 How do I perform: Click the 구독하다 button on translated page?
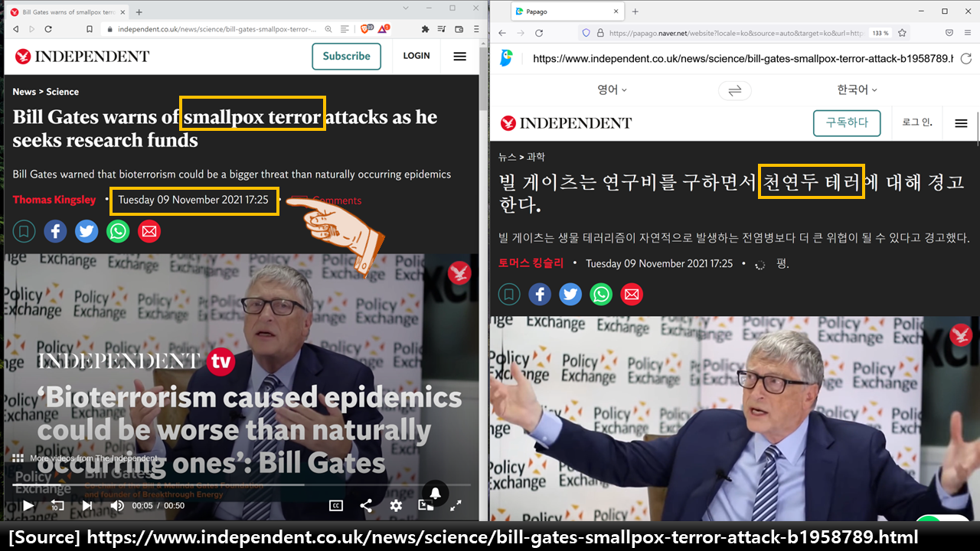click(847, 123)
